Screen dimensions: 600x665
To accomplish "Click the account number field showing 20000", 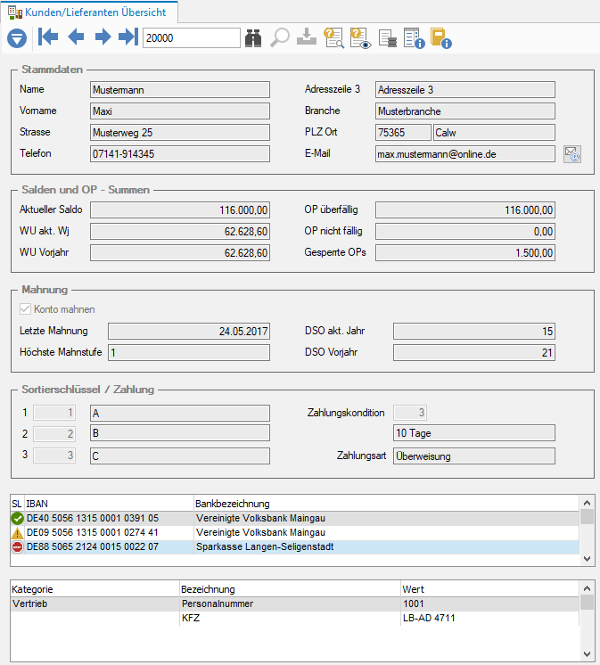I will click(192, 38).
